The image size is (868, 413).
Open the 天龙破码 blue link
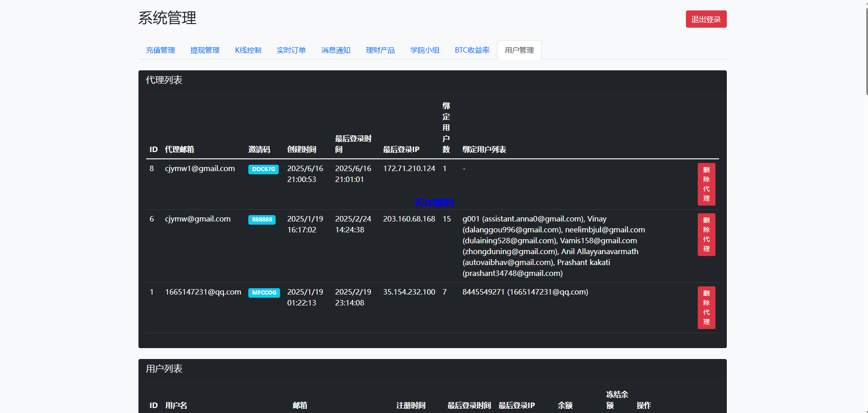[x=434, y=203]
